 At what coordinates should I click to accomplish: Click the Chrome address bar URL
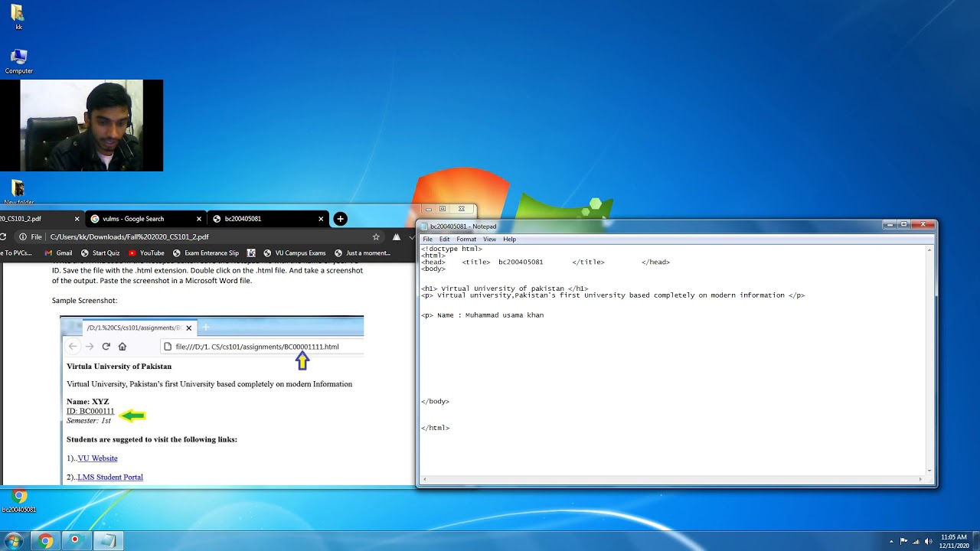click(129, 237)
